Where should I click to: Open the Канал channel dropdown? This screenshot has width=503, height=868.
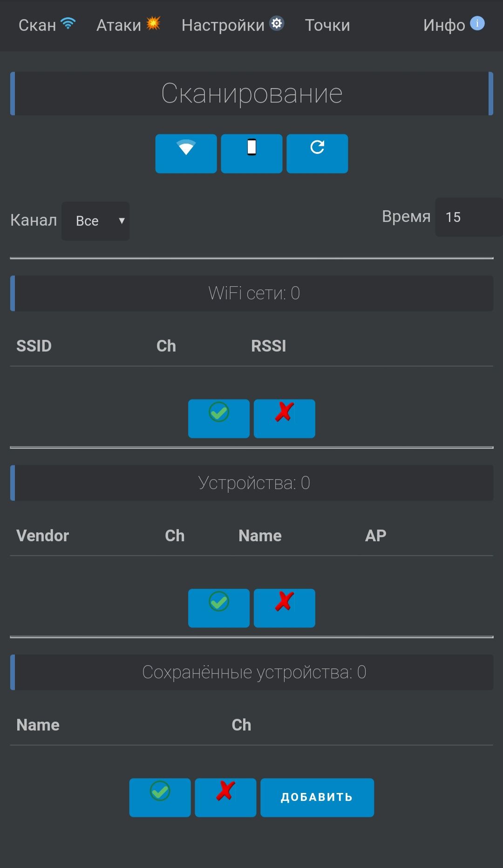(x=95, y=221)
